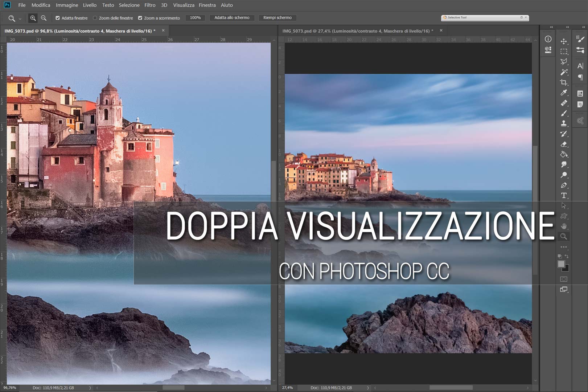The width and height of the screenshot is (588, 392).
Task: Click the Riempi schermo button
Action: click(x=277, y=17)
